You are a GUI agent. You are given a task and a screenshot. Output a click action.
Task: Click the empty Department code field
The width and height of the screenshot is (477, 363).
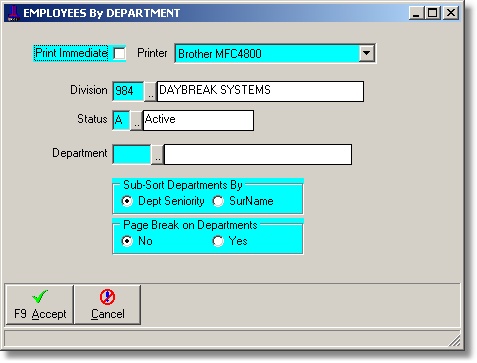tap(132, 154)
